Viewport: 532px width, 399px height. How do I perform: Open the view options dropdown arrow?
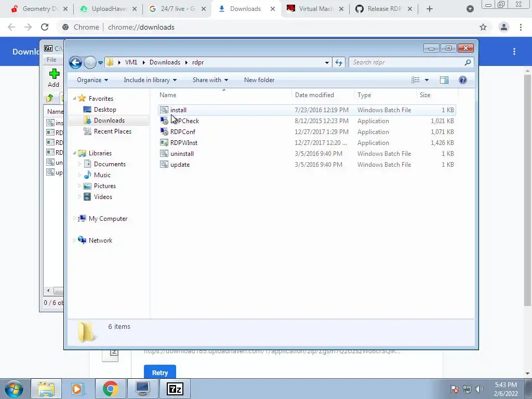427,80
